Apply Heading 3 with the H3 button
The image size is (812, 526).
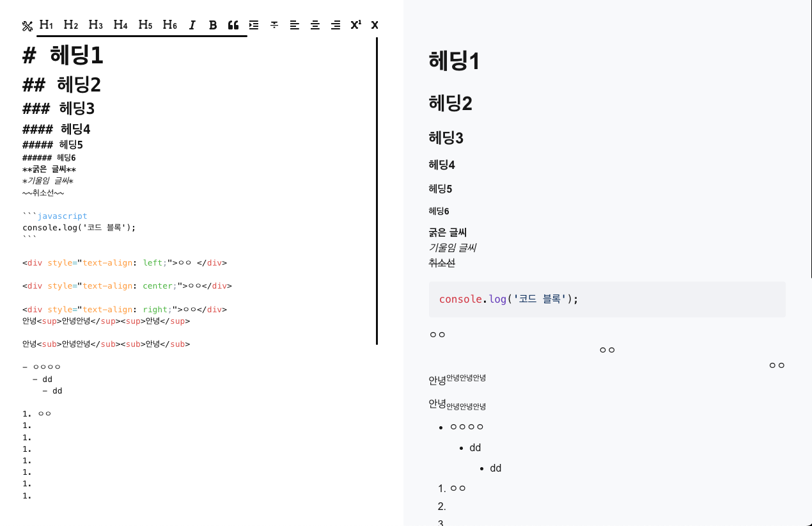click(96, 25)
